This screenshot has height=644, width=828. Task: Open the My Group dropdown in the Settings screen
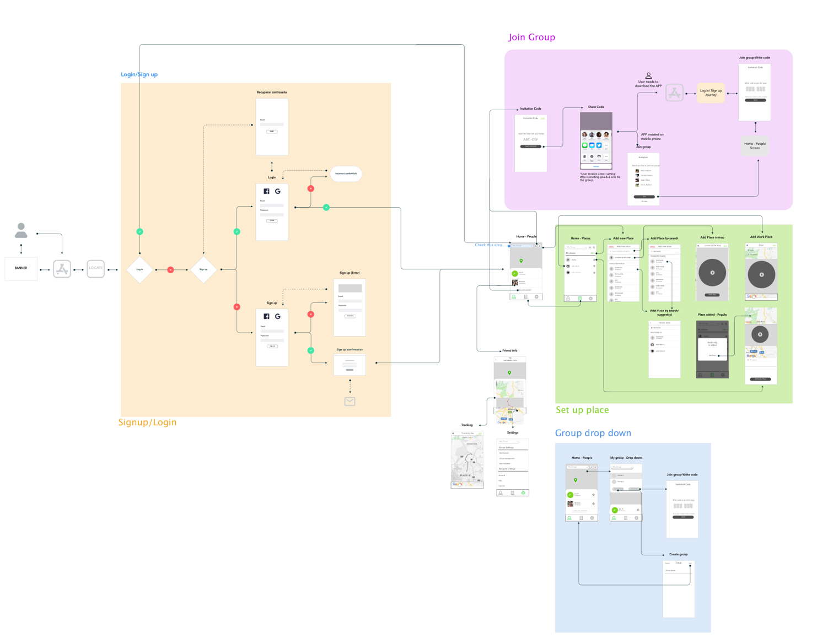click(509, 441)
